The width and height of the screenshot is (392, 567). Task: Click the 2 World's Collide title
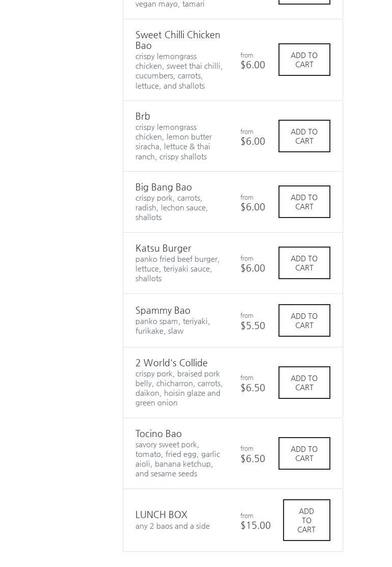[x=171, y=363]
